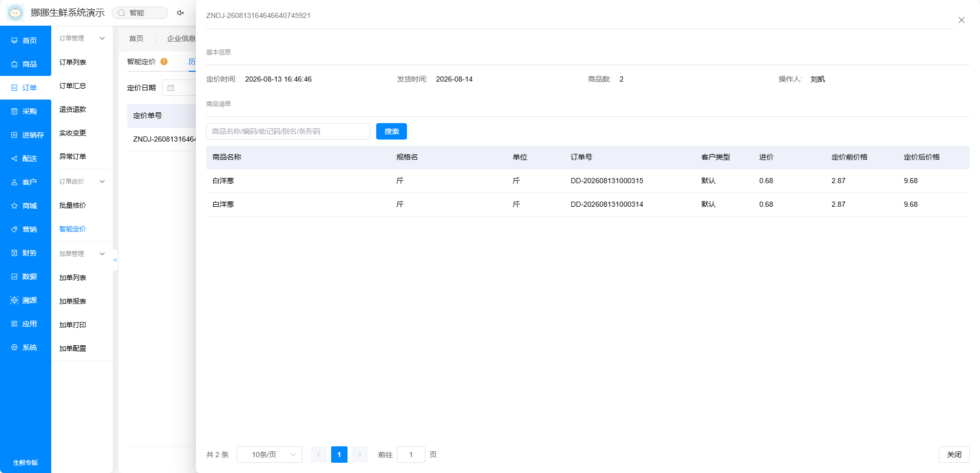
Task: Select the 订单 sidebar module
Action: (25, 88)
